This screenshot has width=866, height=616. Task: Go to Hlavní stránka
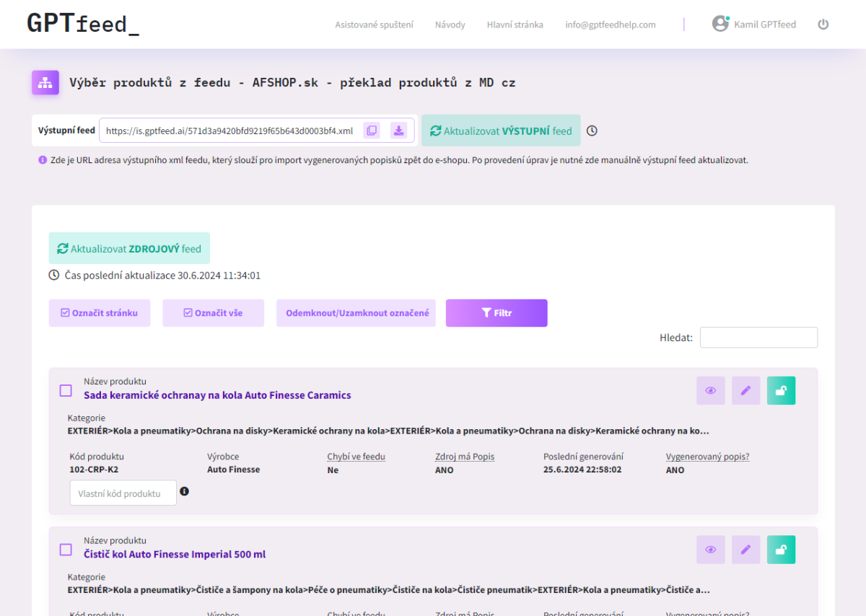pos(515,25)
